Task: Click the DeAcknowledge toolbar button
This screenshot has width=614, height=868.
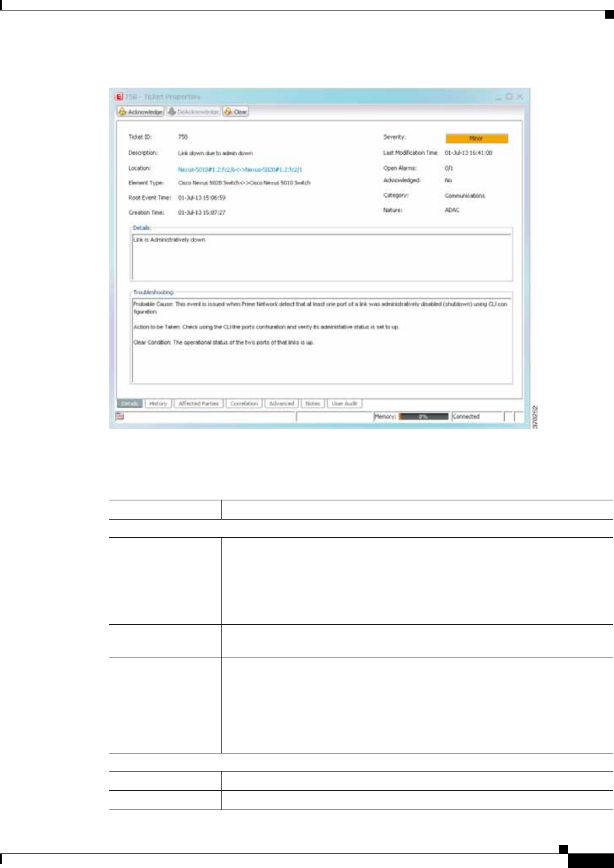Action: [193, 112]
